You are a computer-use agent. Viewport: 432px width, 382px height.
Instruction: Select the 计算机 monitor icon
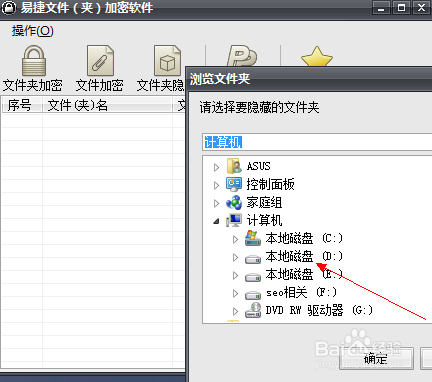coord(234,220)
